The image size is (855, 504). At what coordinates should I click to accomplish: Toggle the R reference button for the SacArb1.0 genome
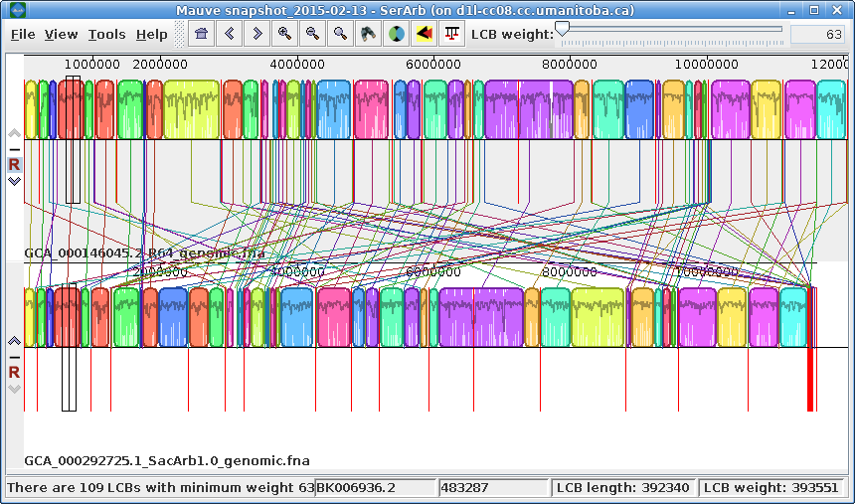click(x=14, y=372)
